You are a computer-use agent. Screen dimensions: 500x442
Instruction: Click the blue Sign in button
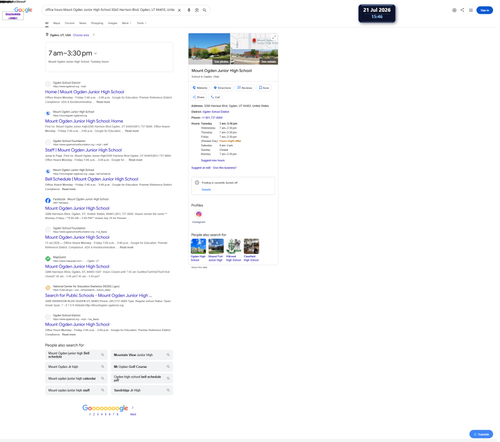coord(484,10)
